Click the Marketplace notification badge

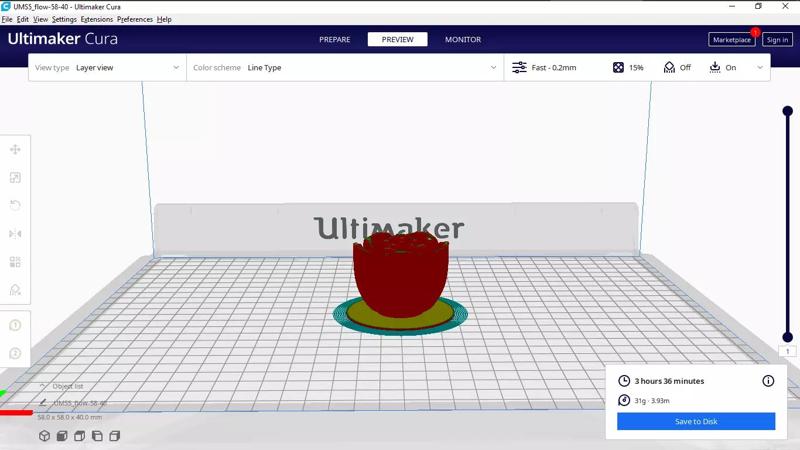(x=755, y=32)
